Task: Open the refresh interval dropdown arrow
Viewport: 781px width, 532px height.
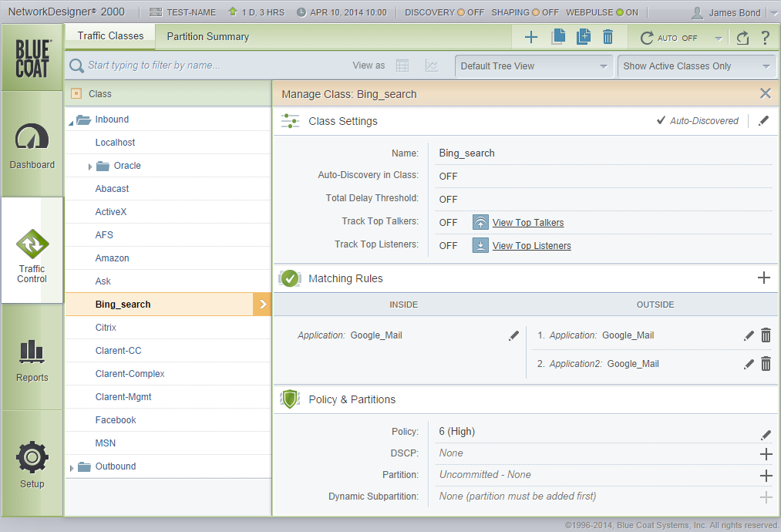Action: point(719,38)
